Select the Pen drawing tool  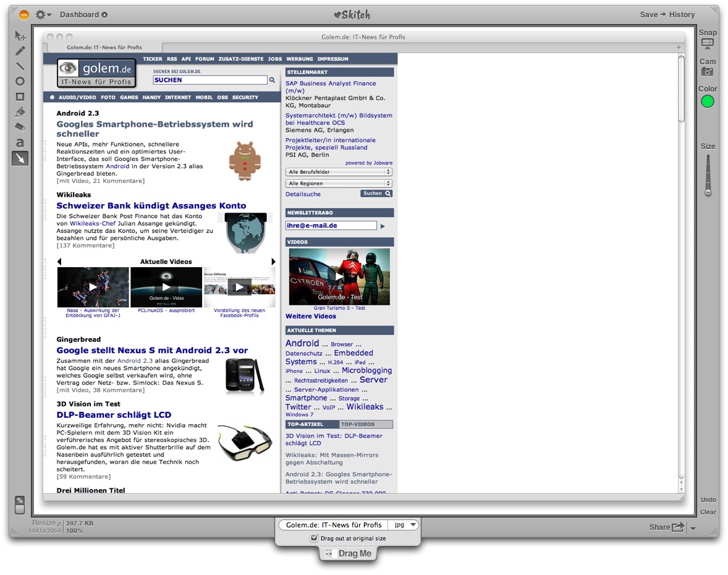[x=20, y=51]
